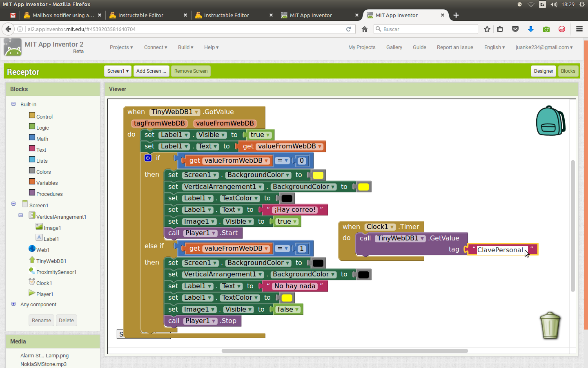The height and width of the screenshot is (368, 588).
Task: Select the Math blocks category
Action: [x=42, y=139]
